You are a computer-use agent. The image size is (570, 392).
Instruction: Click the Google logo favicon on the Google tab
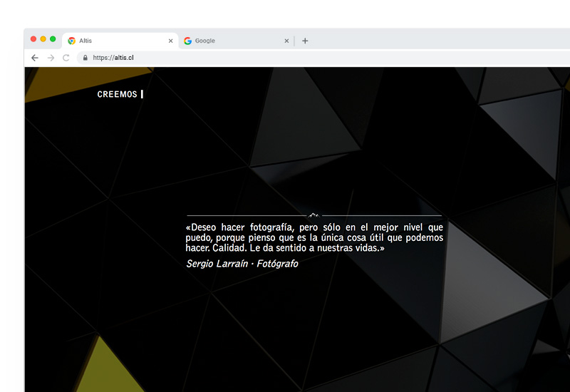point(187,41)
